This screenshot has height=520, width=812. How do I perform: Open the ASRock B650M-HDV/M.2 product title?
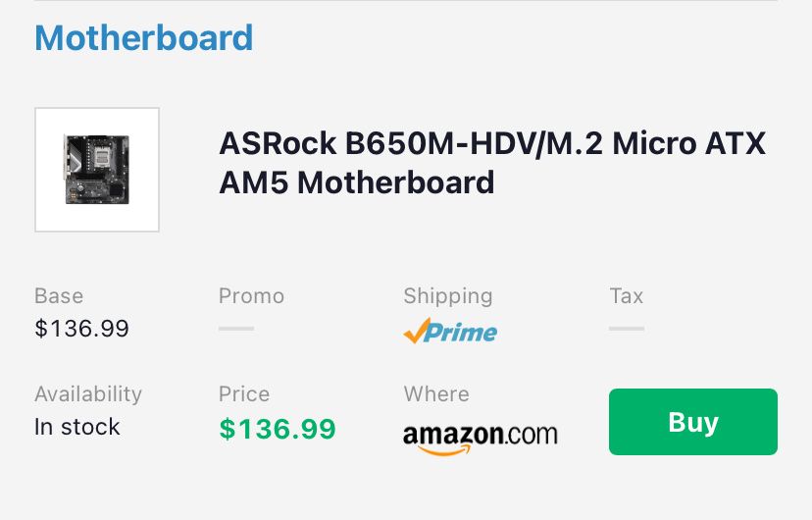tap(492, 163)
